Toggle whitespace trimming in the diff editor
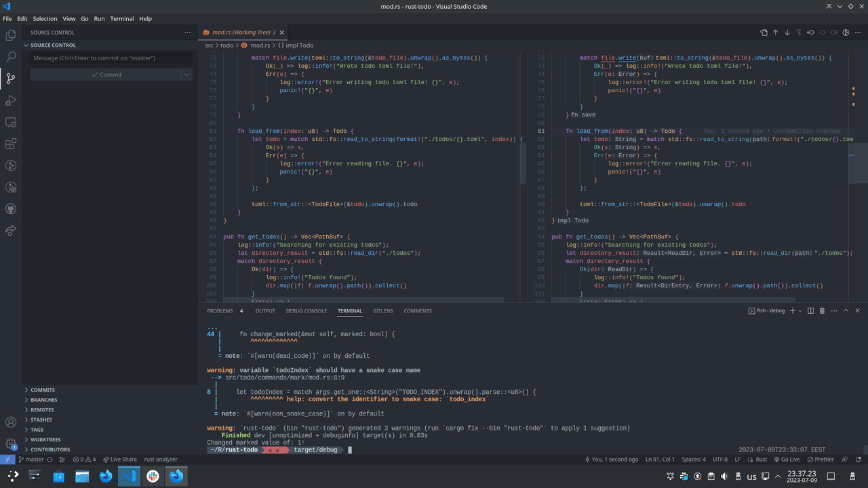 click(799, 33)
